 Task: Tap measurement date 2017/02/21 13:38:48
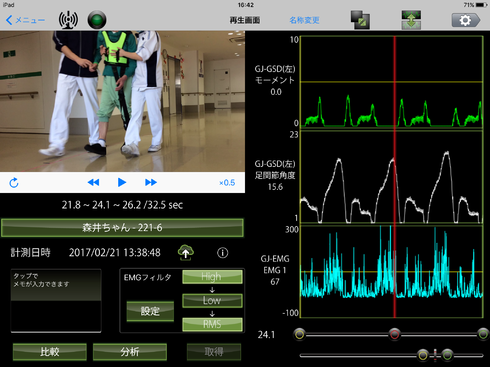(x=115, y=253)
